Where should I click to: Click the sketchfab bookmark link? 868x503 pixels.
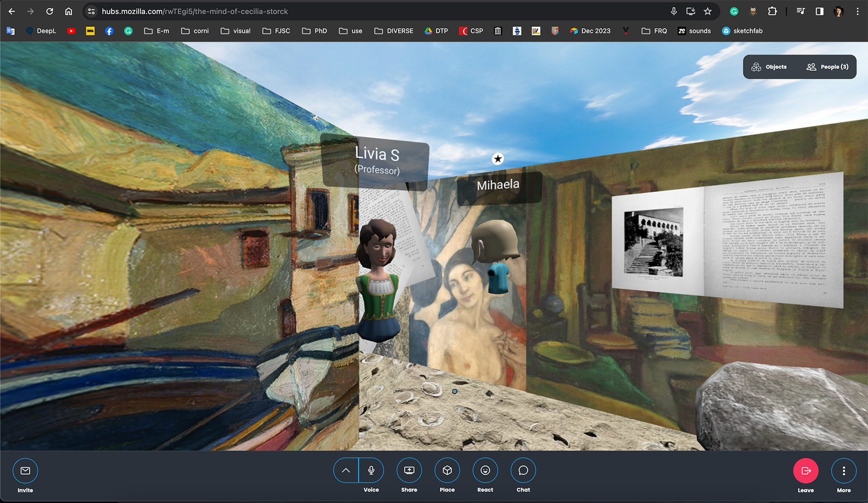coord(742,31)
